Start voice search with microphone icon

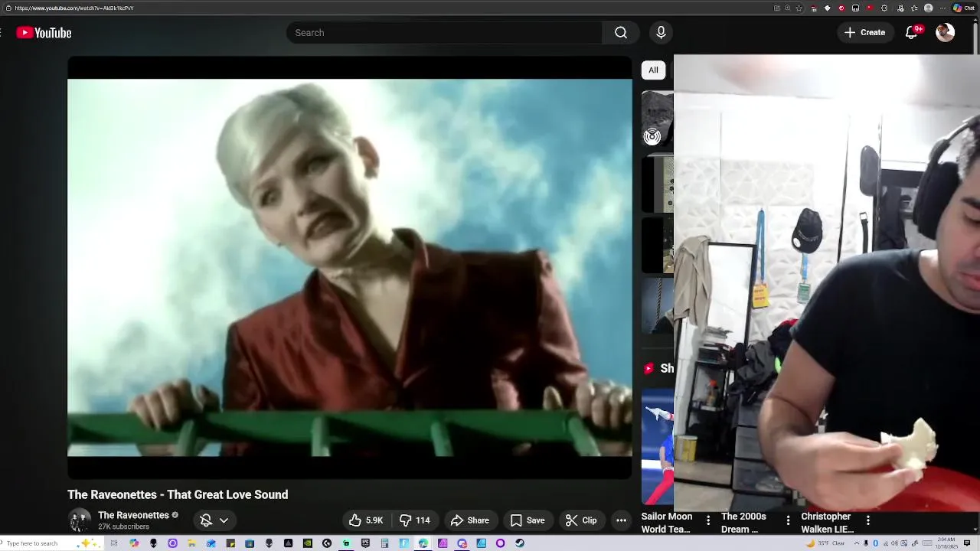pyautogui.click(x=661, y=33)
